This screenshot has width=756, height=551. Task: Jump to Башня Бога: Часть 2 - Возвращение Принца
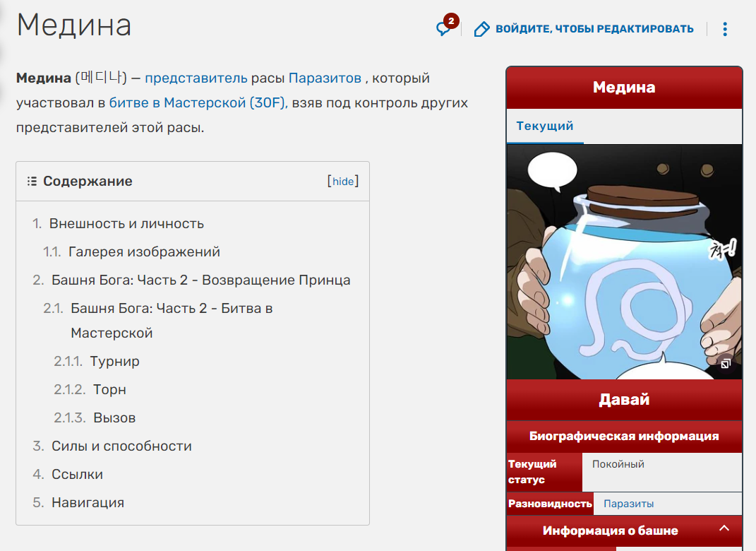tap(201, 280)
